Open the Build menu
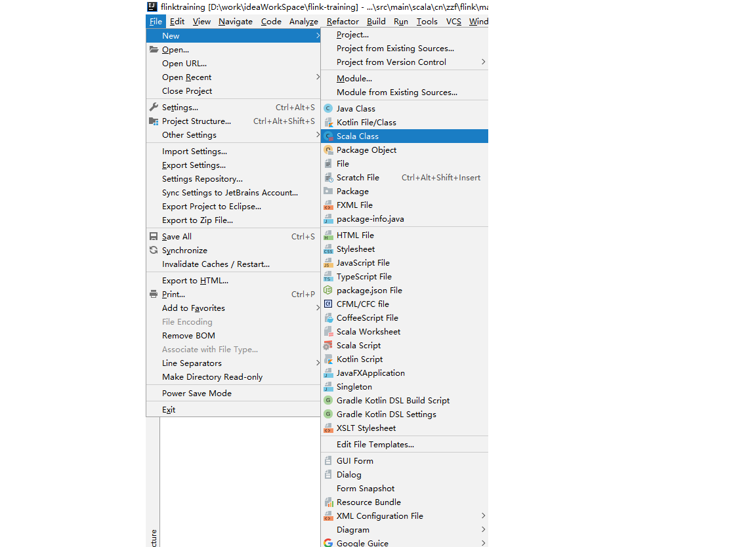Image resolution: width=756 pixels, height=547 pixels. coord(376,21)
